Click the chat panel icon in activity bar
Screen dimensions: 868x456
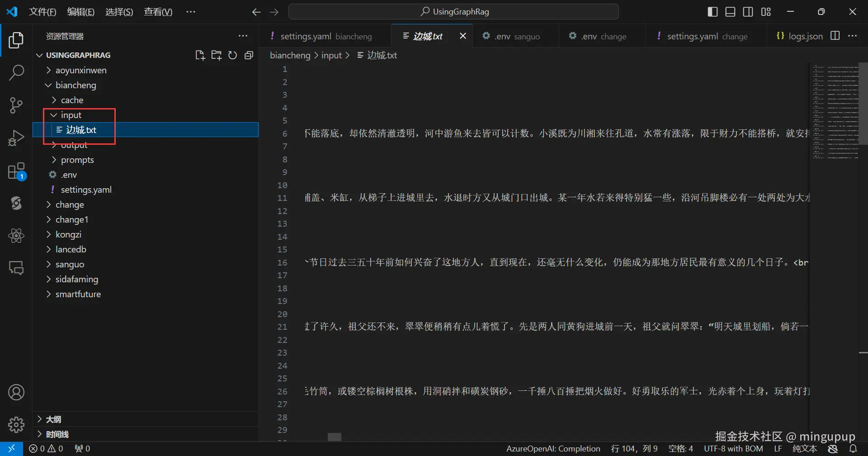coord(16,268)
